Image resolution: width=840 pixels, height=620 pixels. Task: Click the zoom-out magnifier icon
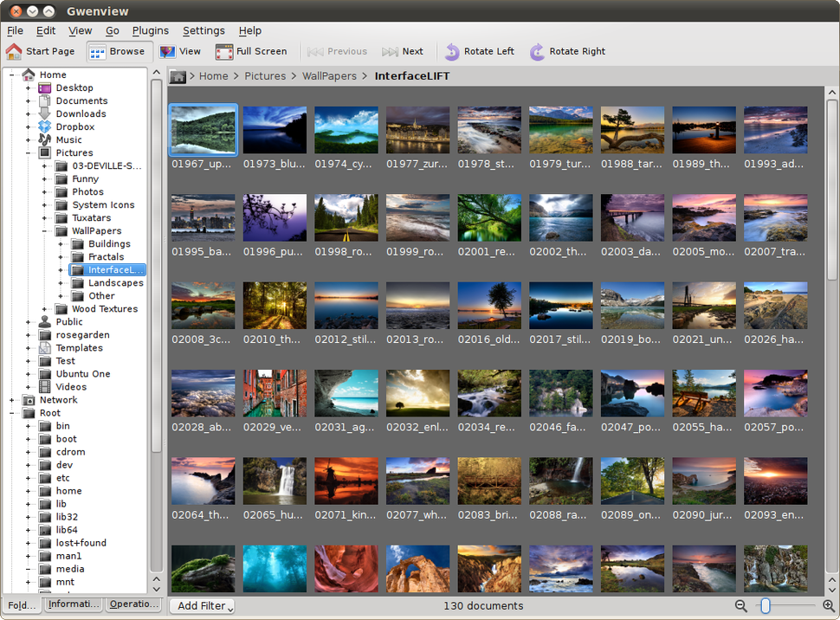coord(741,605)
